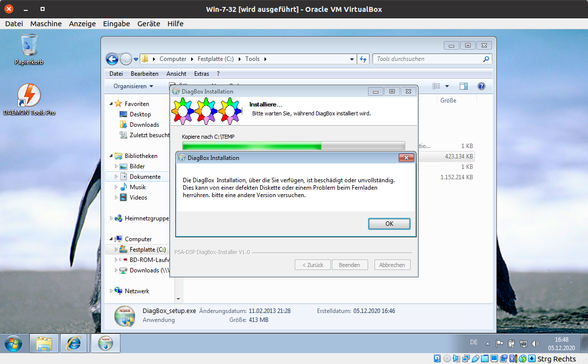
Task: Click the DE language indicator
Action: click(x=474, y=342)
